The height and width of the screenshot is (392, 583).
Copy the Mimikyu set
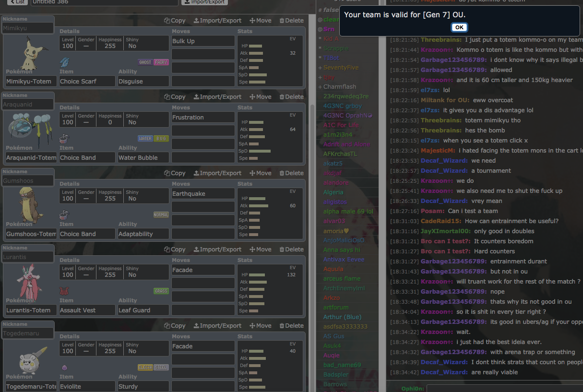(175, 21)
